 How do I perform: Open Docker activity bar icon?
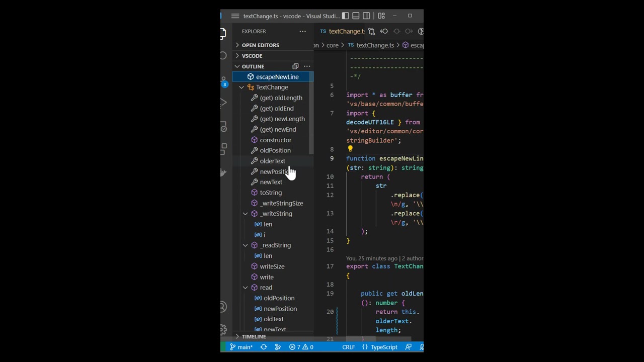pos(224,172)
